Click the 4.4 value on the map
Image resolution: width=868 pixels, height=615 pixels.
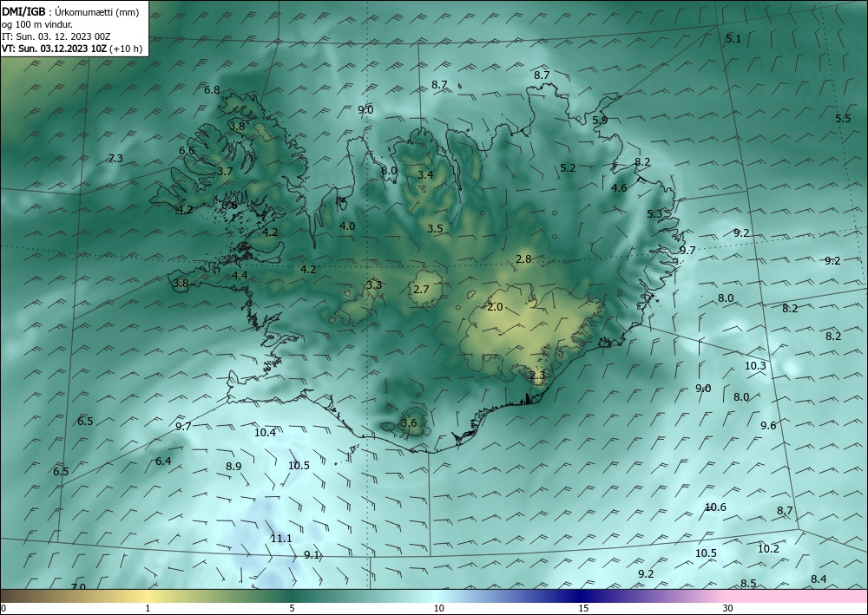240,276
